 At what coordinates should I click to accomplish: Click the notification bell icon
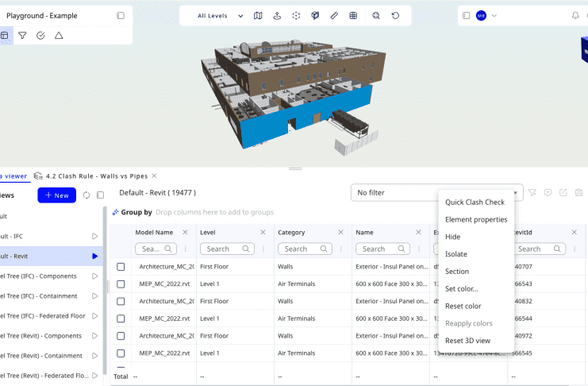(x=575, y=15)
